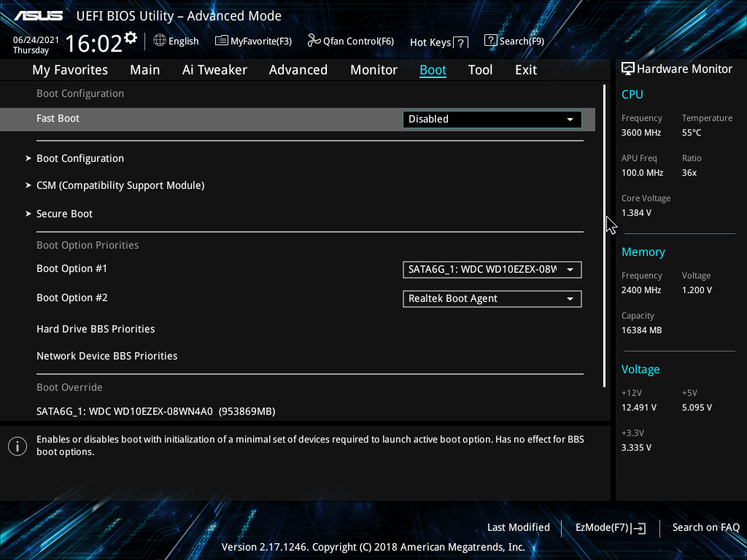This screenshot has width=747, height=560.
Task: Go to the Monitor tab
Action: tap(373, 69)
